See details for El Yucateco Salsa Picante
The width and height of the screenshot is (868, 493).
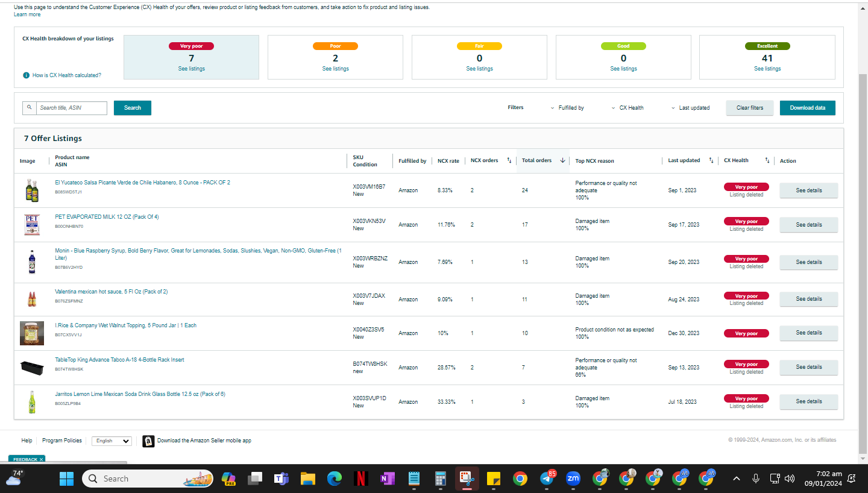(x=809, y=190)
